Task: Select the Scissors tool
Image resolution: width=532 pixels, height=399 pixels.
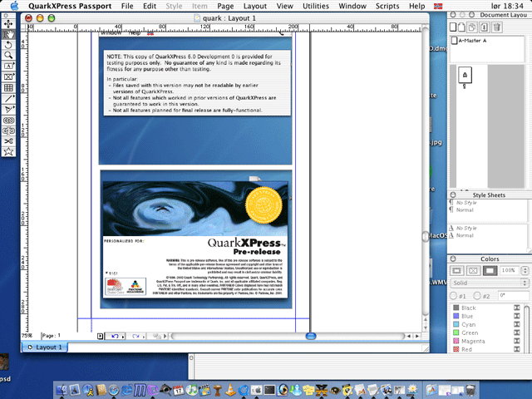Action: [8, 141]
